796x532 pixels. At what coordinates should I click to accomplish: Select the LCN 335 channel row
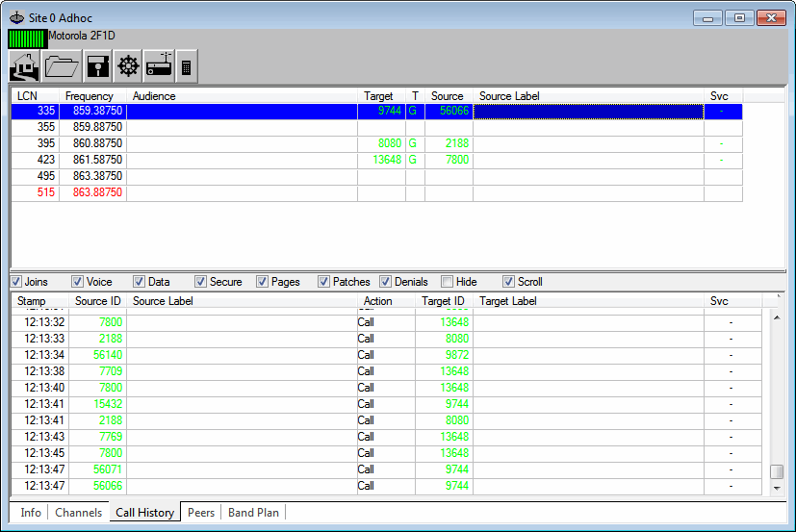(376, 111)
